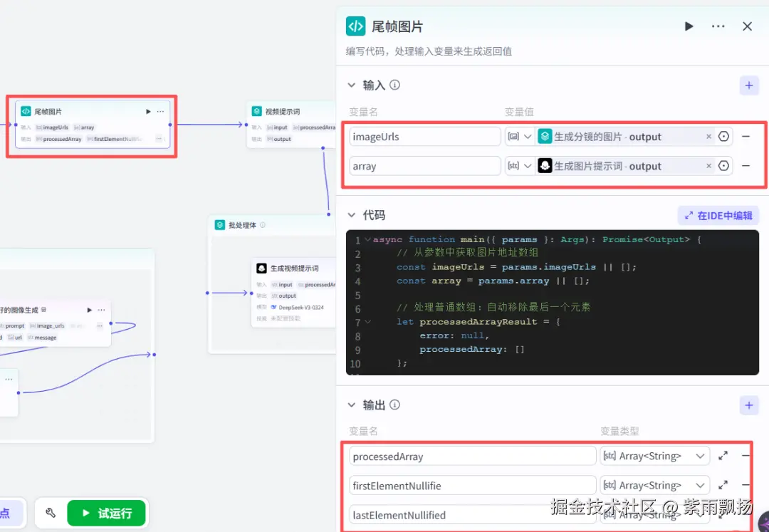The width and height of the screenshot is (769, 532).
Task: Add a new output variable
Action: tap(749, 405)
